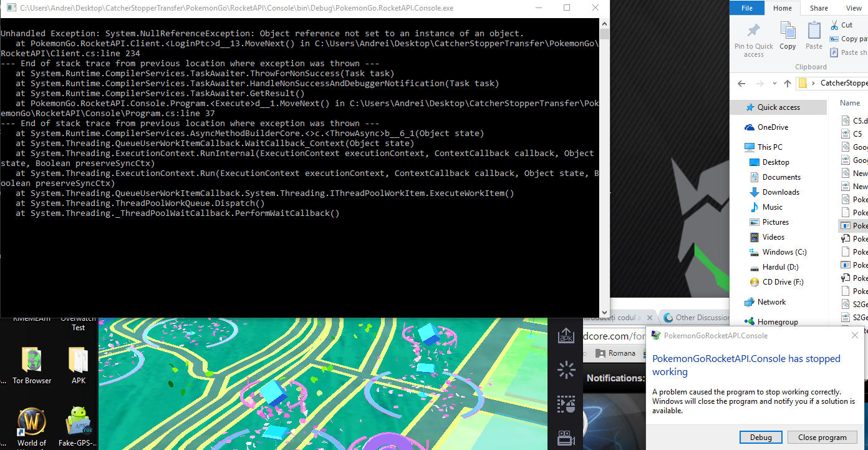This screenshot has height=450, width=868.
Task: Open Hardul (D:) drive in navigation pane
Action: pyautogui.click(x=774, y=267)
